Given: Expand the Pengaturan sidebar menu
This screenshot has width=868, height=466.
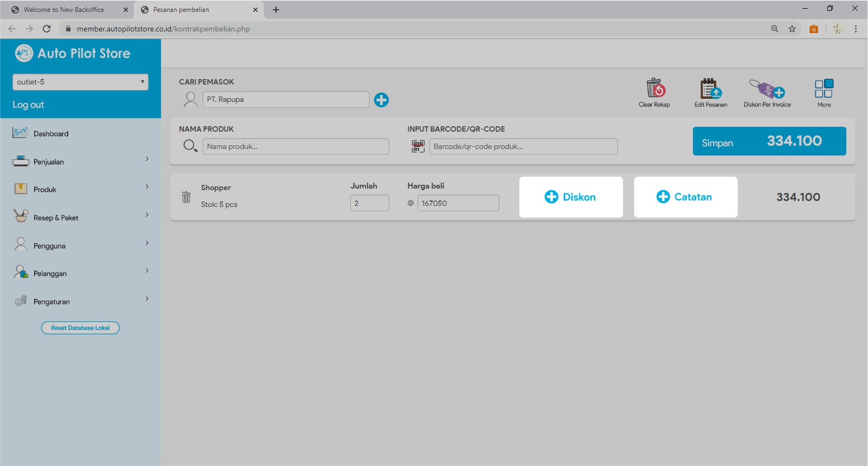Looking at the screenshot, I should 80,301.
